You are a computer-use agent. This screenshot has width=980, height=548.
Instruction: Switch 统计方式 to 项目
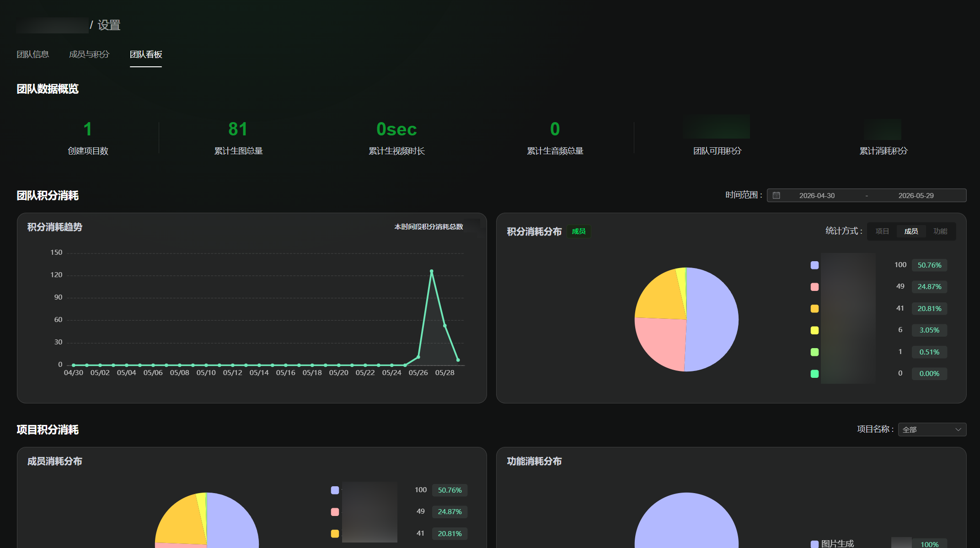click(x=882, y=231)
